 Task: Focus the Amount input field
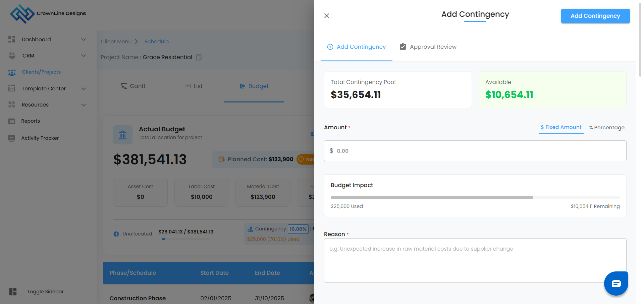[475, 151]
